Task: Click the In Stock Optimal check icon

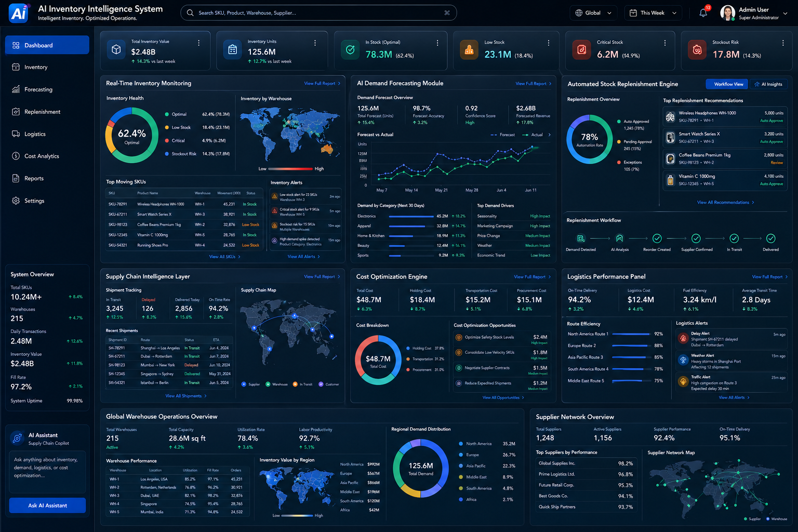Action: [x=350, y=50]
